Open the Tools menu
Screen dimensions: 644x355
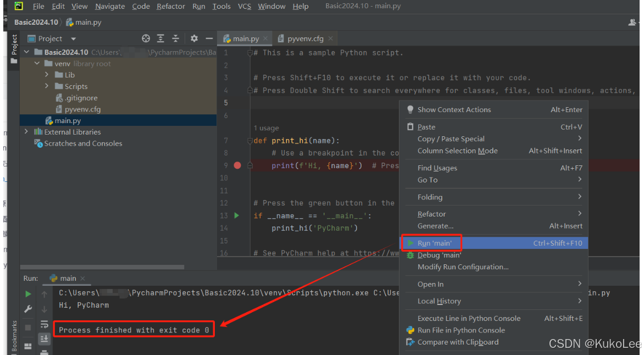221,6
